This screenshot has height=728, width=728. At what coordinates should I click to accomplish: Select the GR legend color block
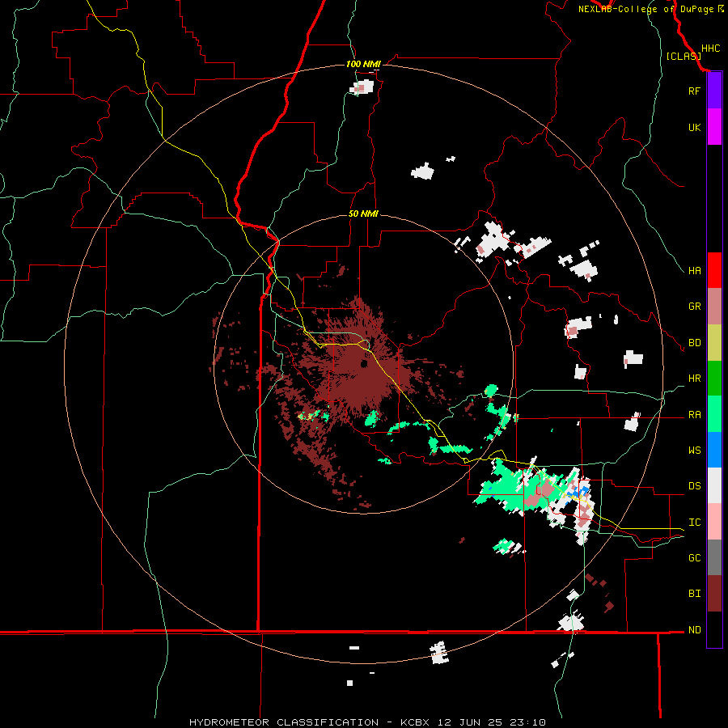pos(714,307)
